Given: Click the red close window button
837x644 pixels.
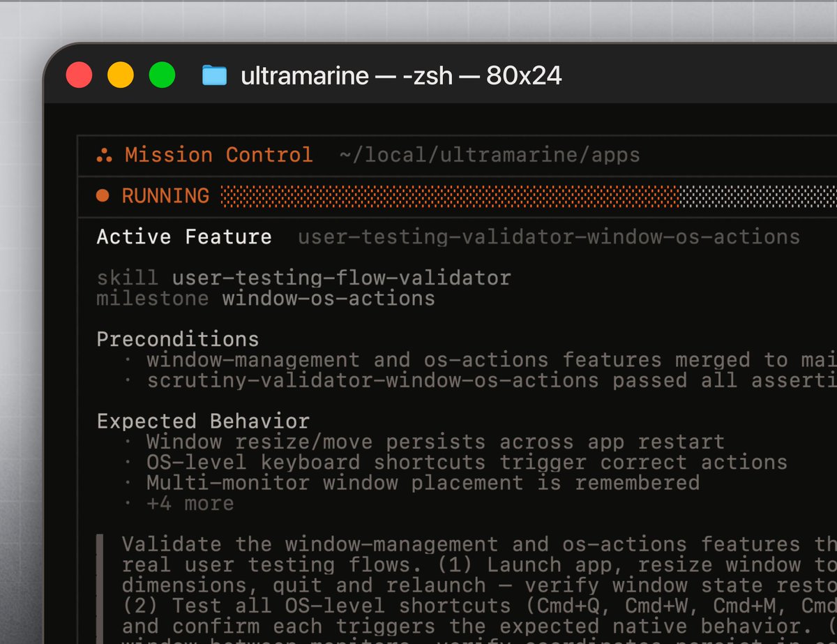Looking at the screenshot, I should click(x=79, y=75).
